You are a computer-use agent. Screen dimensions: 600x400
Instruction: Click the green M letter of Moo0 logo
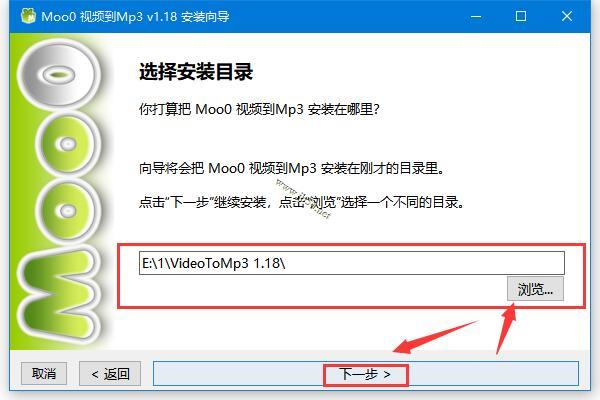(x=59, y=294)
